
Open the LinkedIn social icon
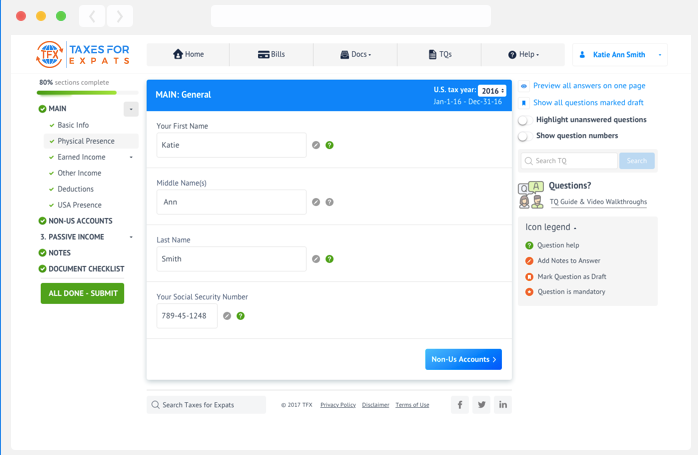pyautogui.click(x=503, y=405)
